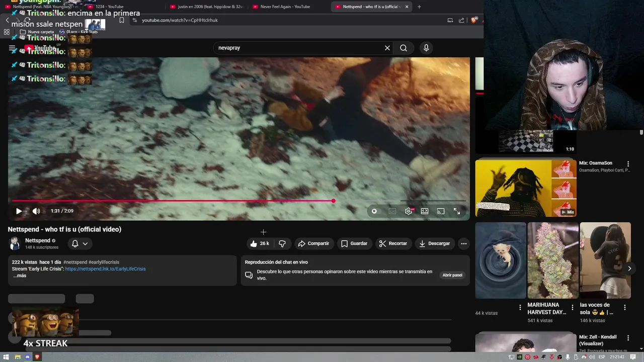
Task: Open the Early Life Crisis stream link
Action: [105, 269]
